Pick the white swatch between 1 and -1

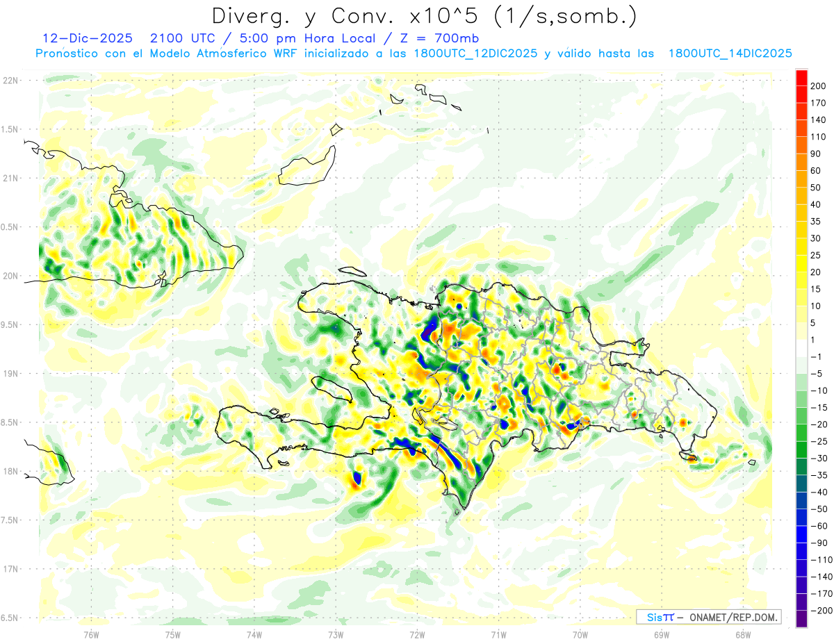pyautogui.click(x=801, y=348)
